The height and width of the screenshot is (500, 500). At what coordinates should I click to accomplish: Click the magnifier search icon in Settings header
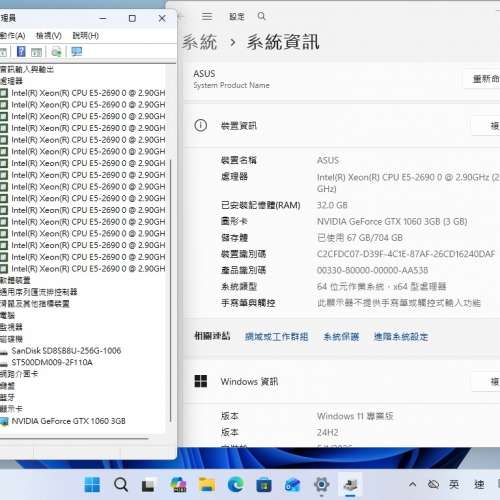click(x=262, y=16)
